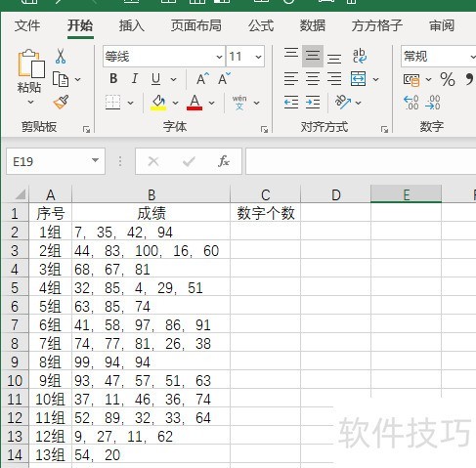Screen dimensions: 476x468
Task: Decrease indent
Action: [x=291, y=103]
